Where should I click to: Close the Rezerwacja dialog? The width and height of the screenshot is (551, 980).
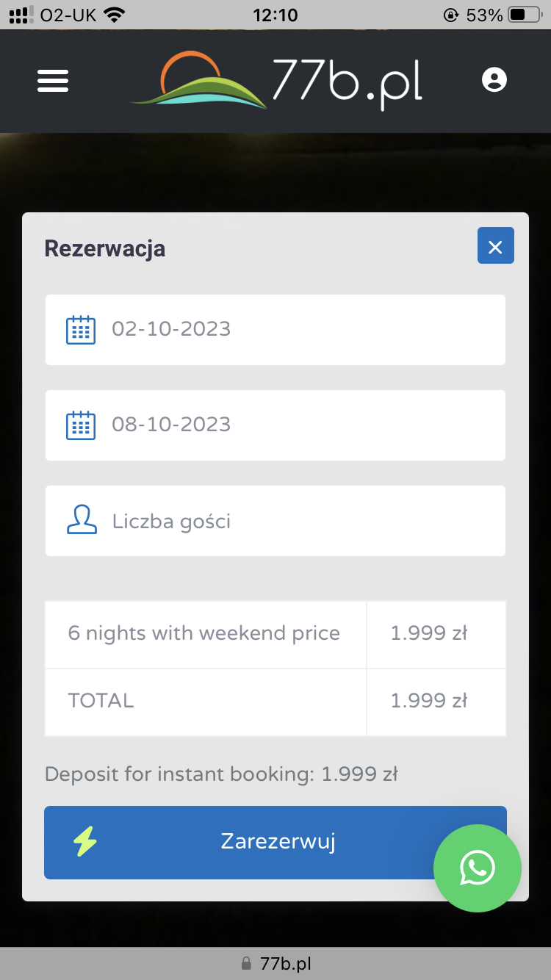pyautogui.click(x=495, y=246)
